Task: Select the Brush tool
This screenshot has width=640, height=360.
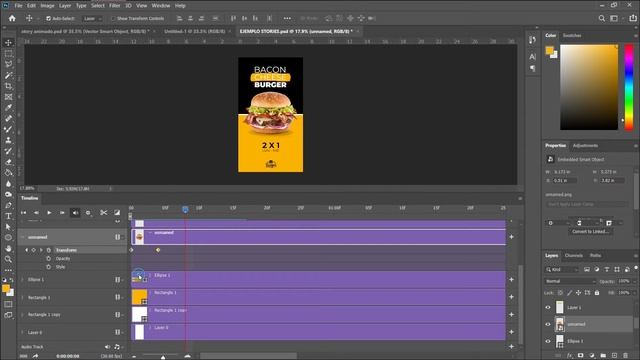Action: click(x=8, y=129)
